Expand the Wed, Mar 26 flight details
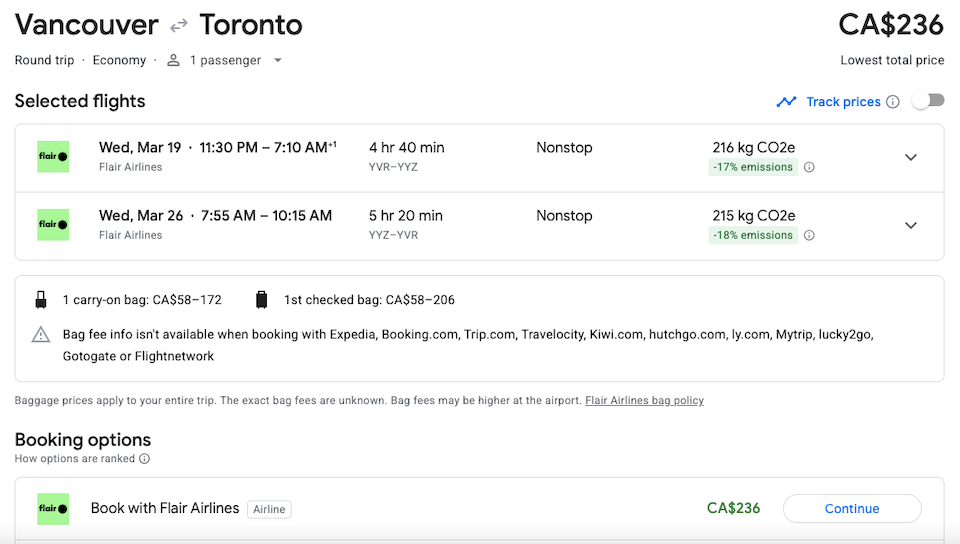The width and height of the screenshot is (960, 544). 911,225
